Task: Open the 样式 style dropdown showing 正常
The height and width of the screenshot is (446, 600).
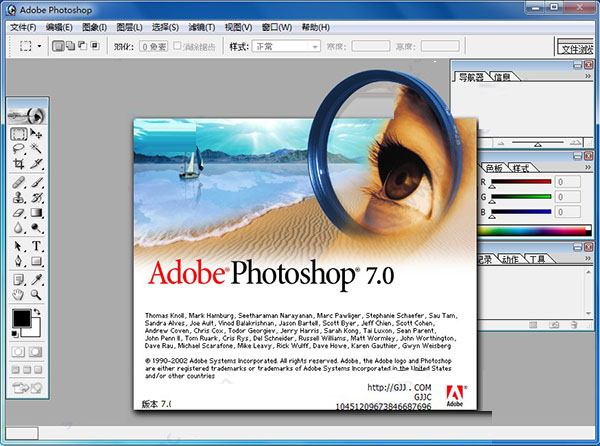Action: [x=286, y=47]
